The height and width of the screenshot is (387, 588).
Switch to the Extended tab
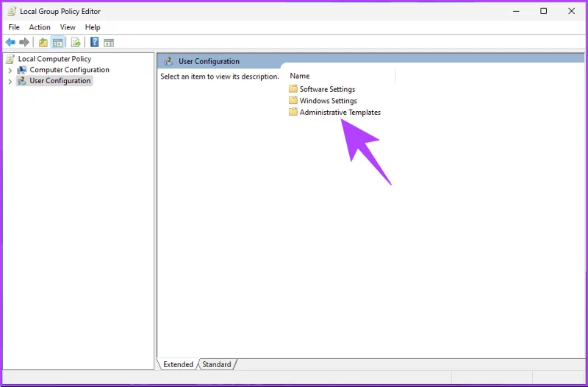pos(178,364)
